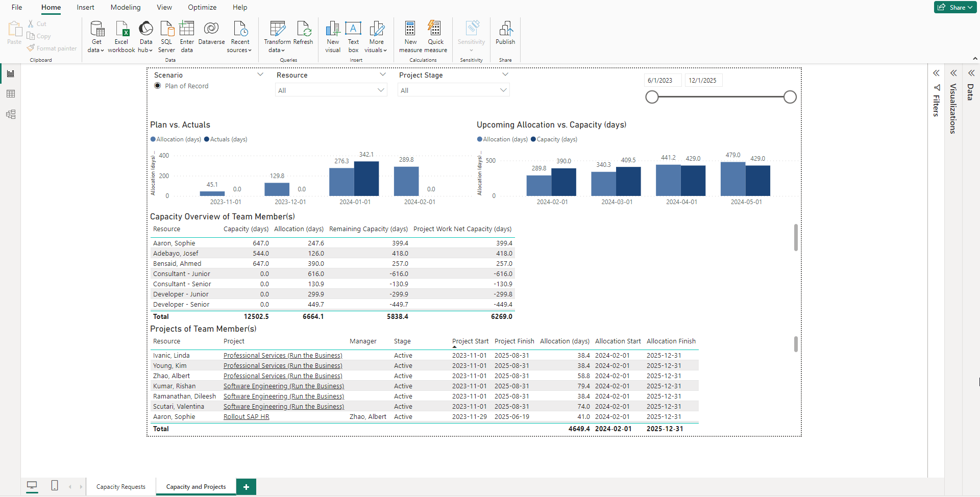Expand the Filters pane
The image size is (980, 497).
coord(936,73)
